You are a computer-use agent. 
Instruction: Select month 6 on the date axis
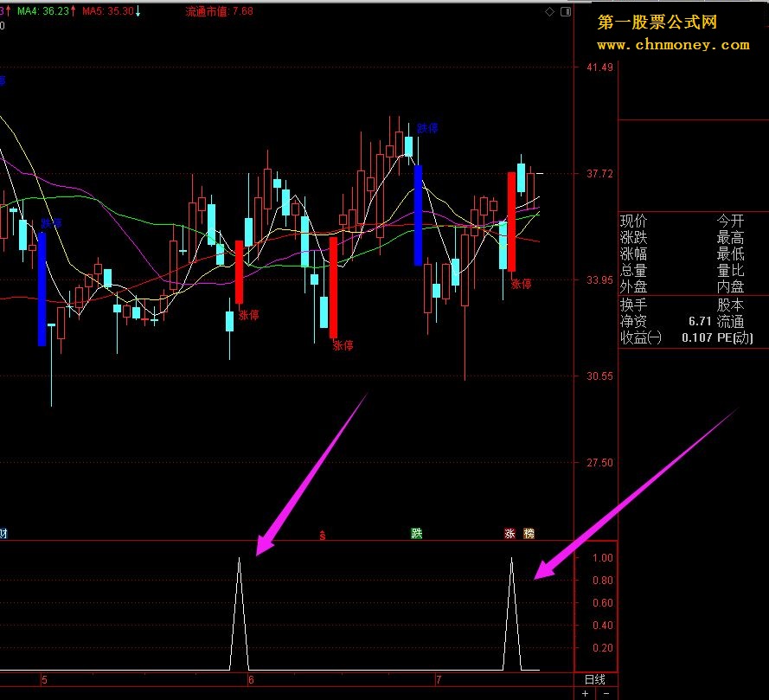coord(251,680)
